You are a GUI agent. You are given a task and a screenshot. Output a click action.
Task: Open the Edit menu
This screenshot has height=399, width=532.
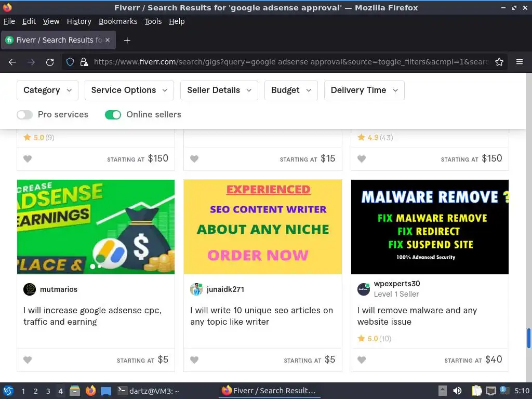tap(29, 21)
